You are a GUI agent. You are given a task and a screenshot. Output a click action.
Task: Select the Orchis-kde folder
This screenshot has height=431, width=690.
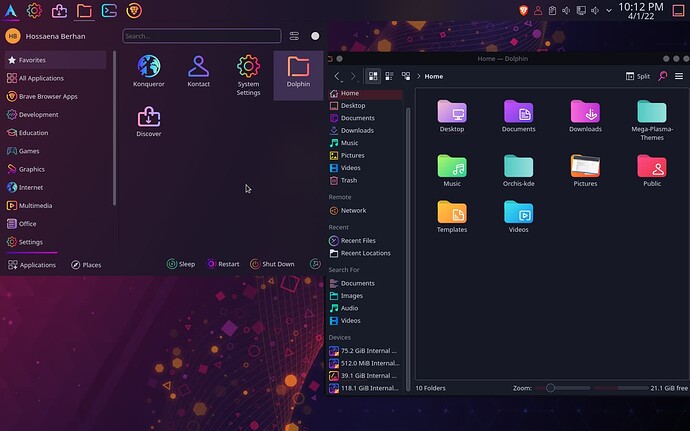(518, 170)
